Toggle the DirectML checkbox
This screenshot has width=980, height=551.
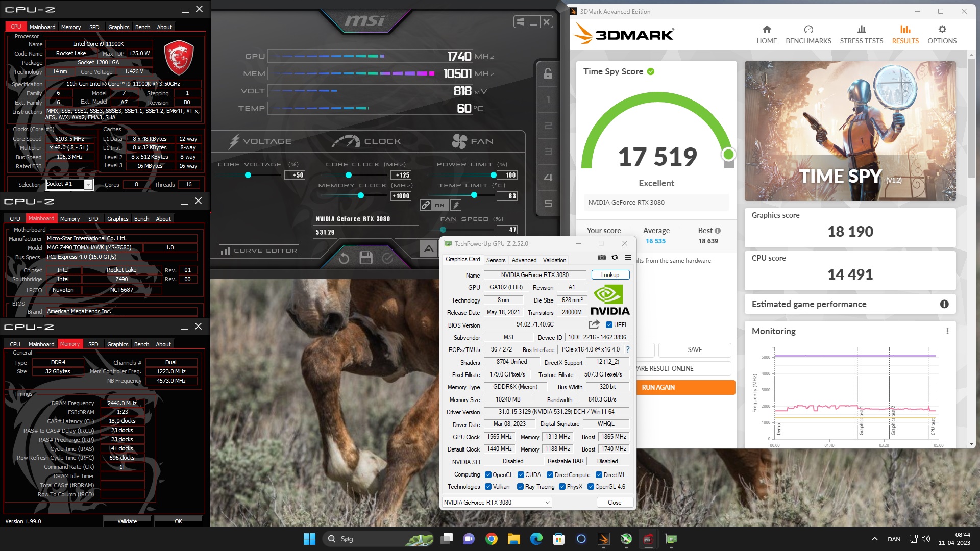pos(599,475)
